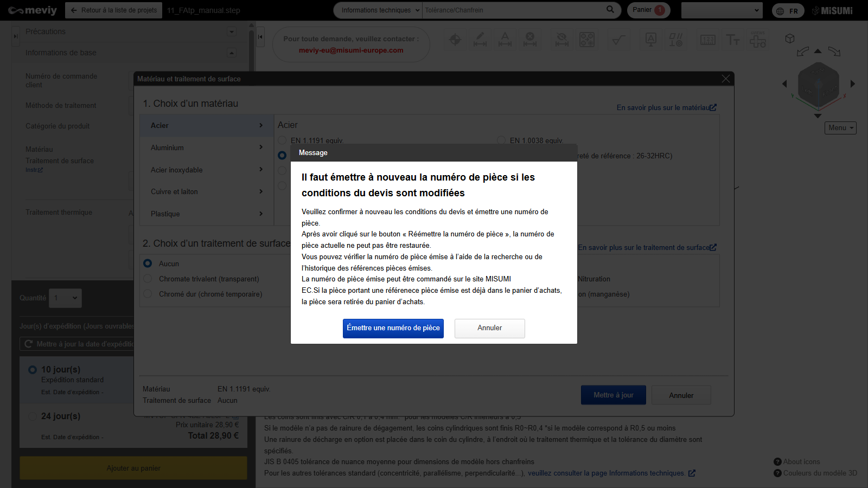Viewport: 868px width, 488px height.
Task: Open the 3D view Menu dropdown
Action: [840, 128]
